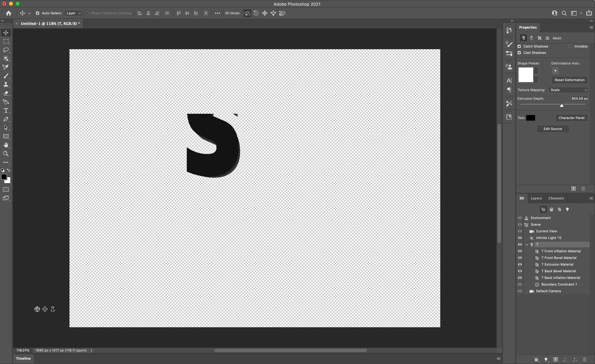The image size is (595, 364).
Task: Click the Text color swatch
Action: click(x=531, y=118)
